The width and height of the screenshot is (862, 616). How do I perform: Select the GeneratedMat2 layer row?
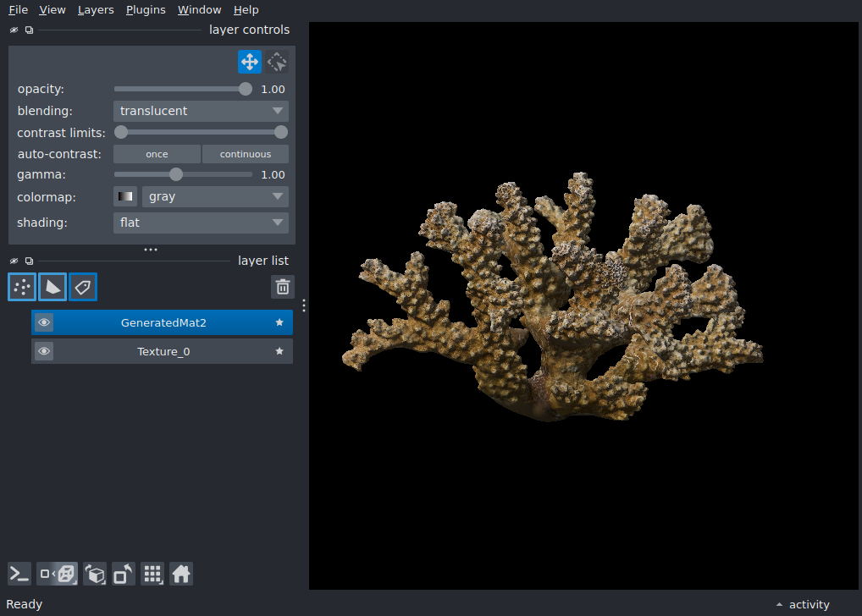click(163, 322)
